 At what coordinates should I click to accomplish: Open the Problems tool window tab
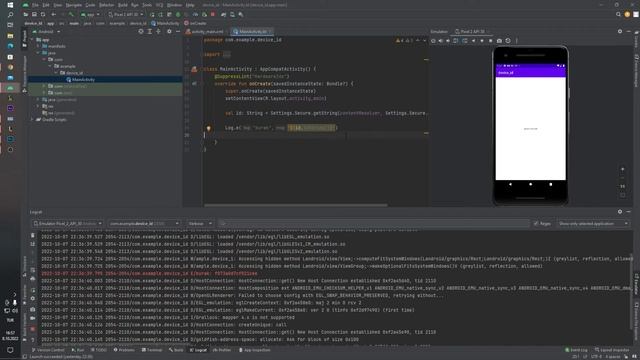tap(124, 350)
